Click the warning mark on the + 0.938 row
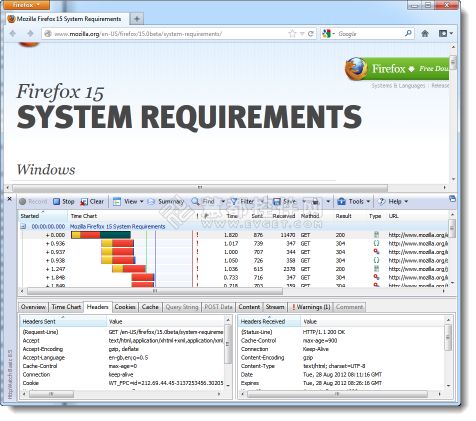The height and width of the screenshot is (421, 476). [197, 260]
